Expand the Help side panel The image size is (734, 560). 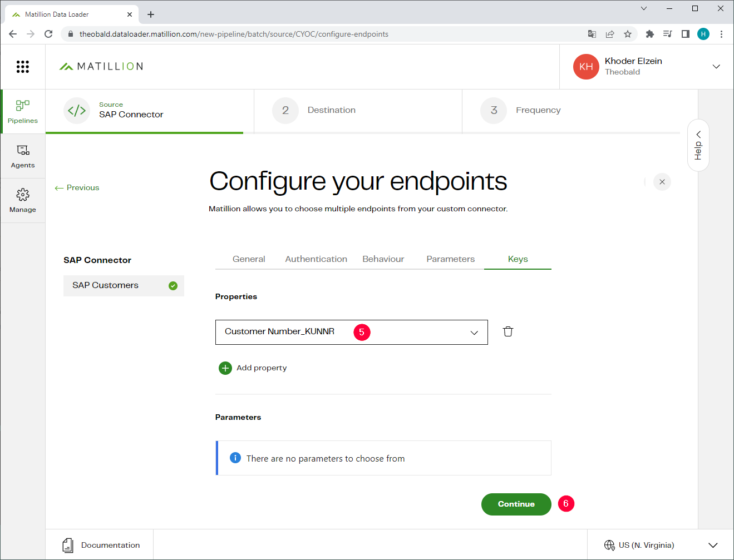[698, 146]
